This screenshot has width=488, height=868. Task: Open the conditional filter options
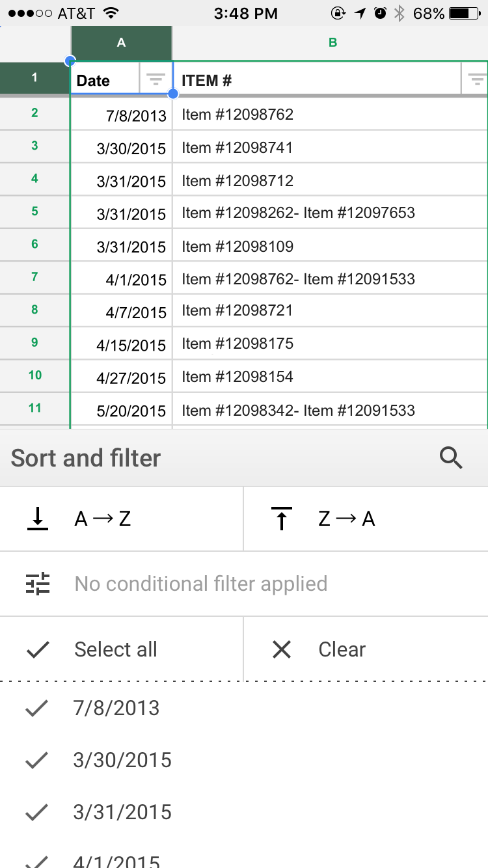click(x=38, y=584)
